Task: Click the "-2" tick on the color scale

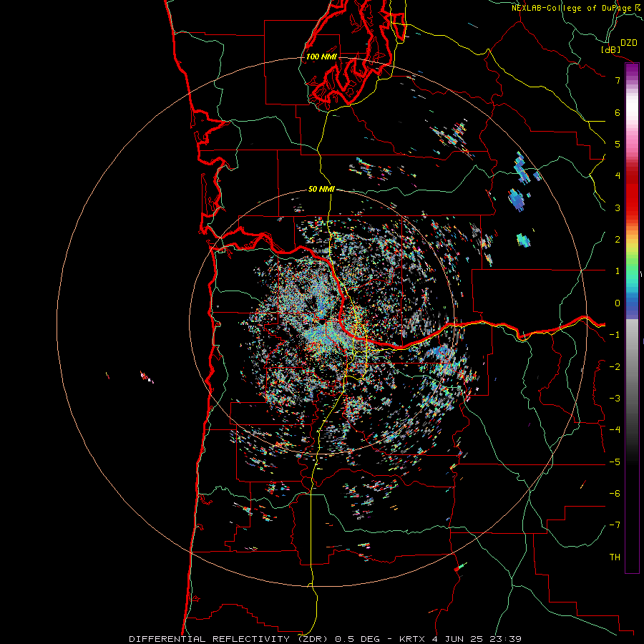Action: coord(615,367)
